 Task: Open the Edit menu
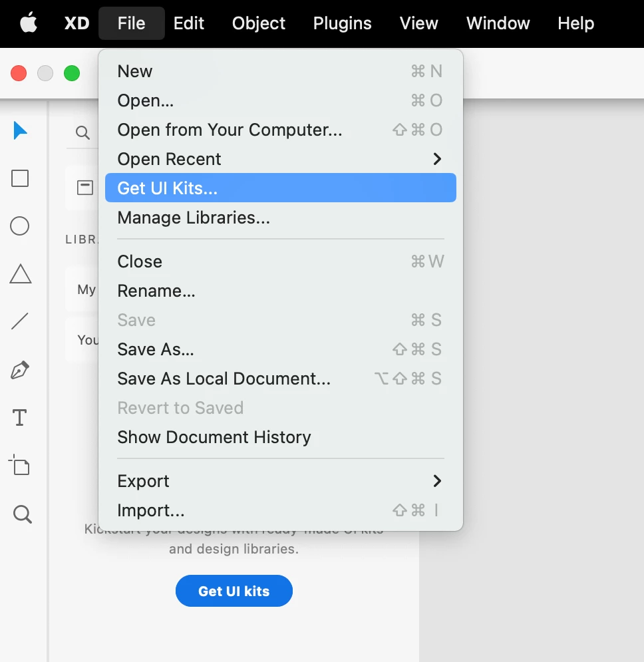coord(189,23)
